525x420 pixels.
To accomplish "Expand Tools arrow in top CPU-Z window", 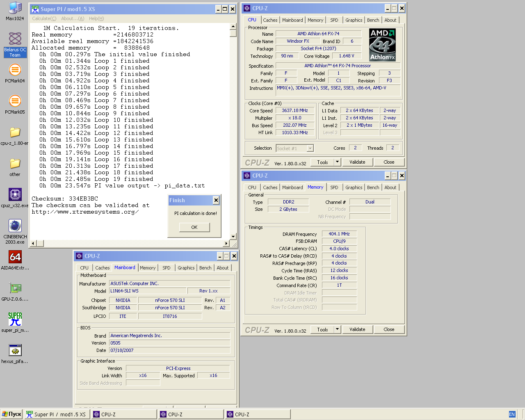I will pos(338,162).
